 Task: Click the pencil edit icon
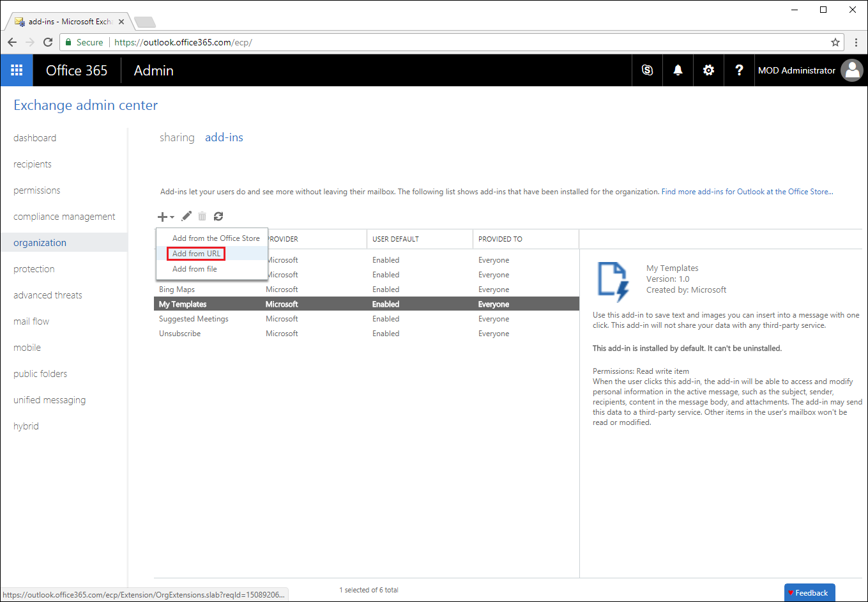[187, 217]
